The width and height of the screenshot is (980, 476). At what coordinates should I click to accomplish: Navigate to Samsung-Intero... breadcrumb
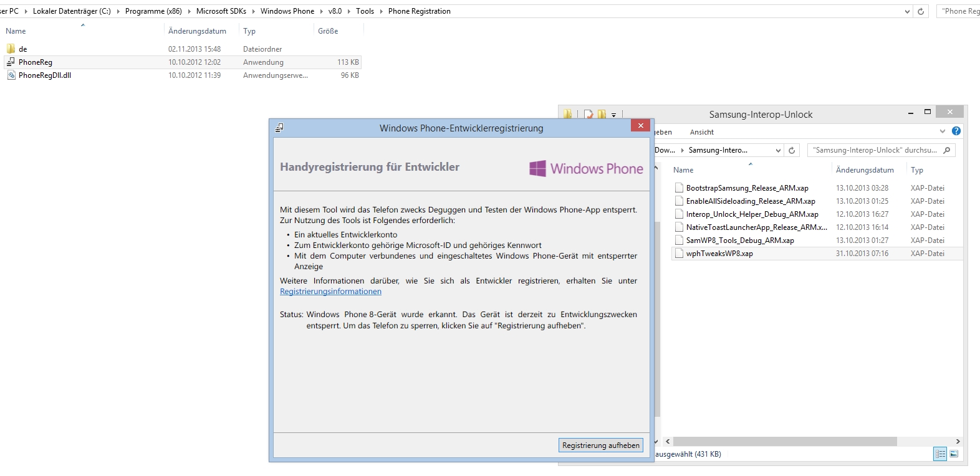tap(718, 150)
